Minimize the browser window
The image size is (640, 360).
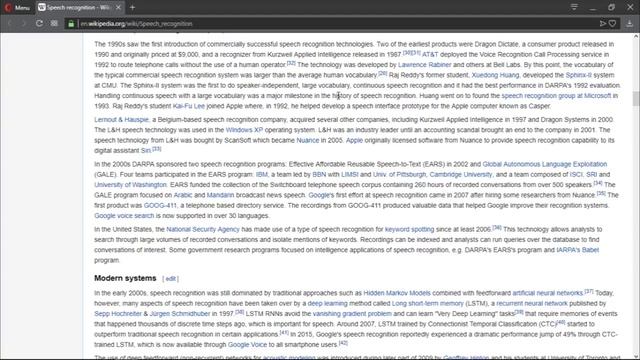[592, 7]
